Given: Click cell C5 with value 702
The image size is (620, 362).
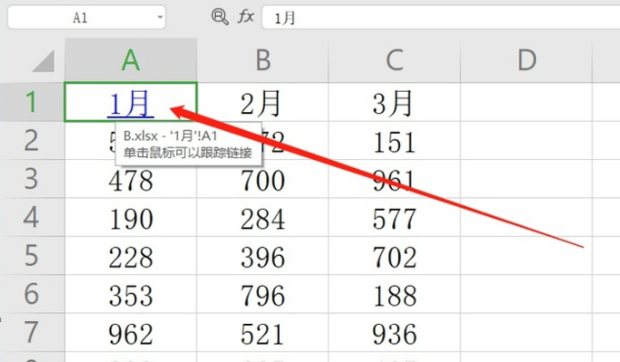Looking at the screenshot, I should point(394,255).
